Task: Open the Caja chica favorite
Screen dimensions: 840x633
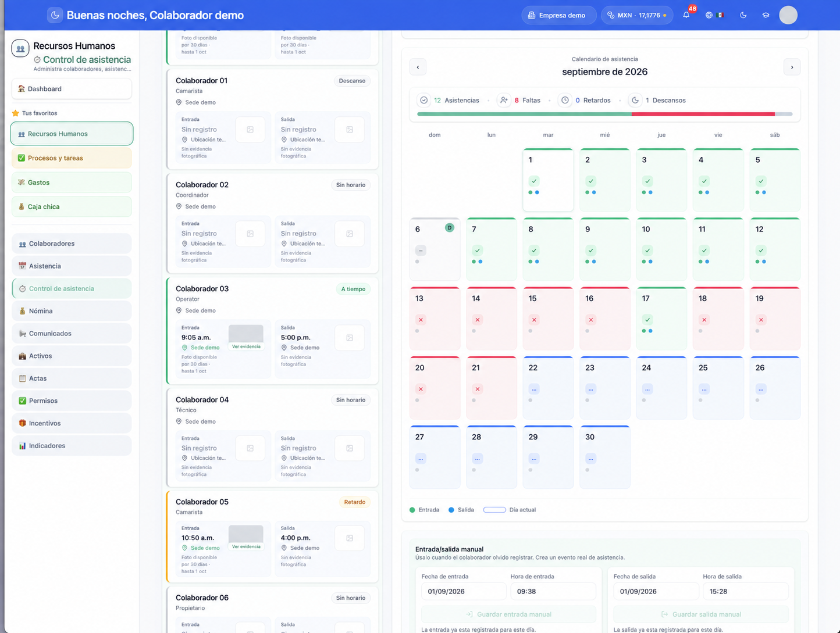Action: [x=72, y=207]
